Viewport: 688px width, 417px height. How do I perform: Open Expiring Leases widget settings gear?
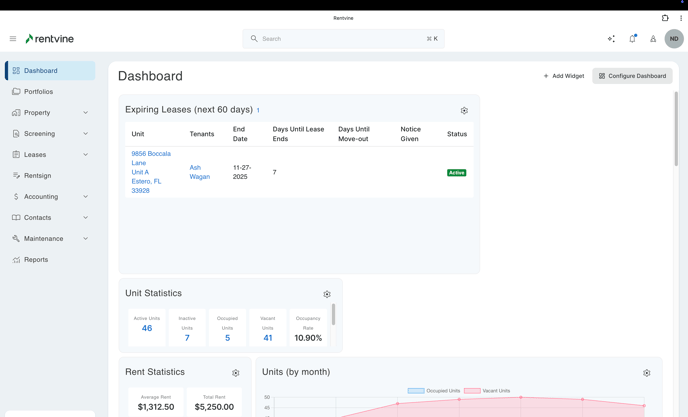pyautogui.click(x=464, y=111)
